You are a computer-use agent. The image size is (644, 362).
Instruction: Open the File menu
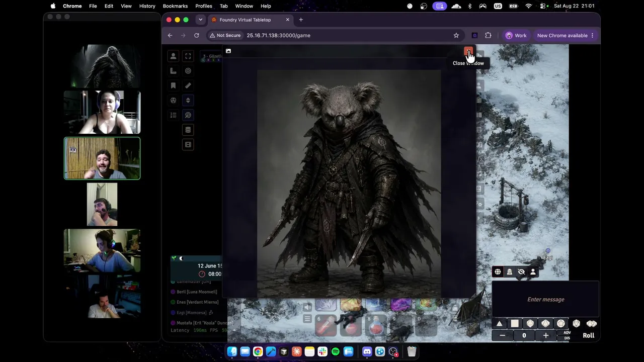(93, 6)
